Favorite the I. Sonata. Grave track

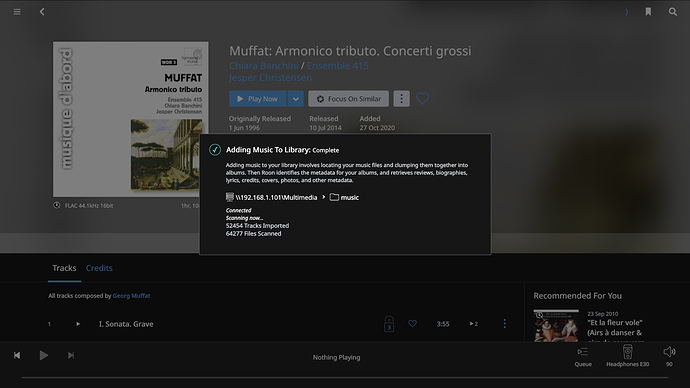coord(412,324)
